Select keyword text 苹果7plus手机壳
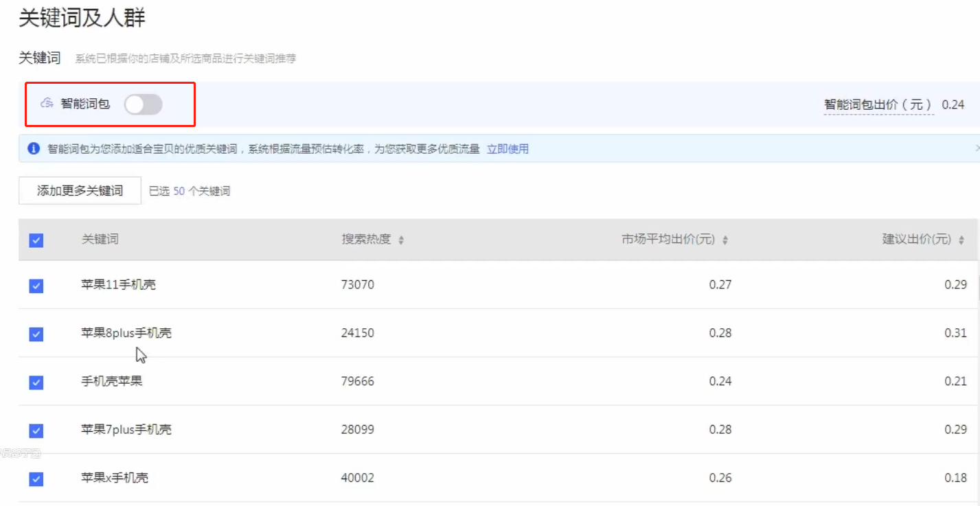 tap(126, 430)
